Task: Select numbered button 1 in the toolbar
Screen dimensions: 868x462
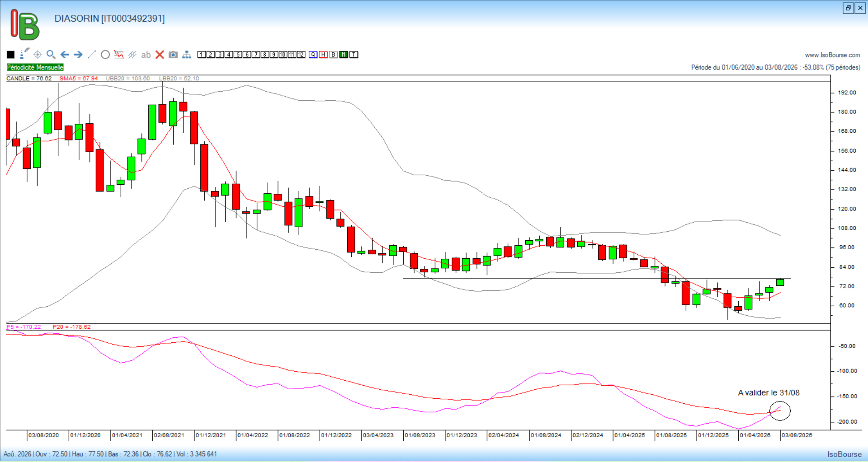Action: 202,55
